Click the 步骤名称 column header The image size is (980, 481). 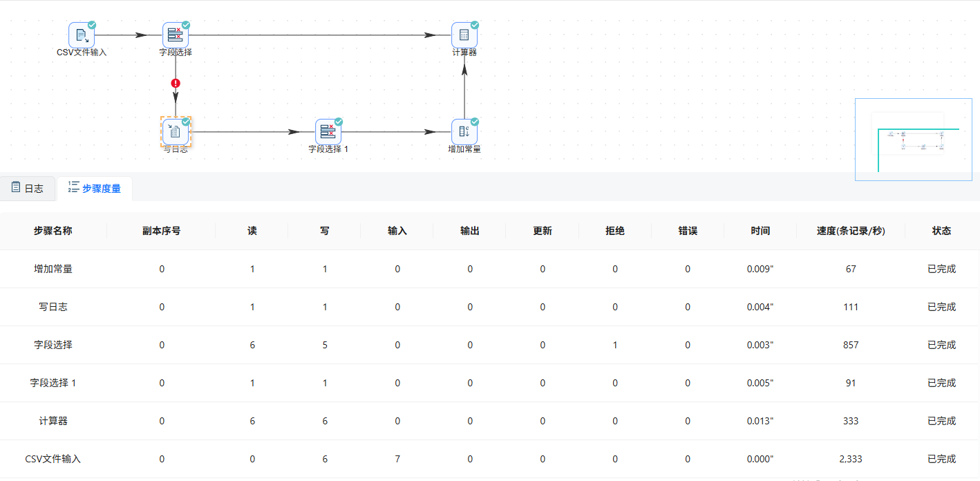53,231
